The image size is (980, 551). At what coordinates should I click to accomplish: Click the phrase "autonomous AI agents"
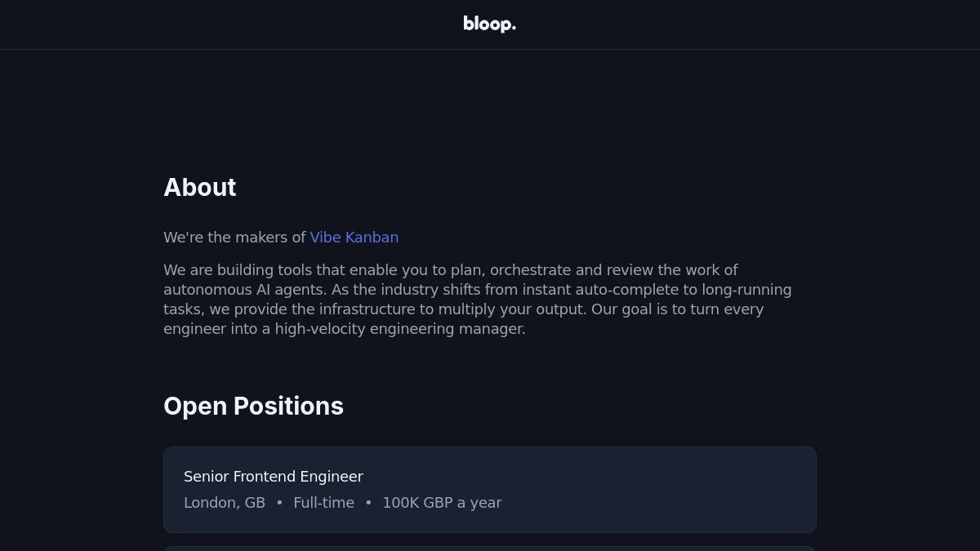point(243,290)
